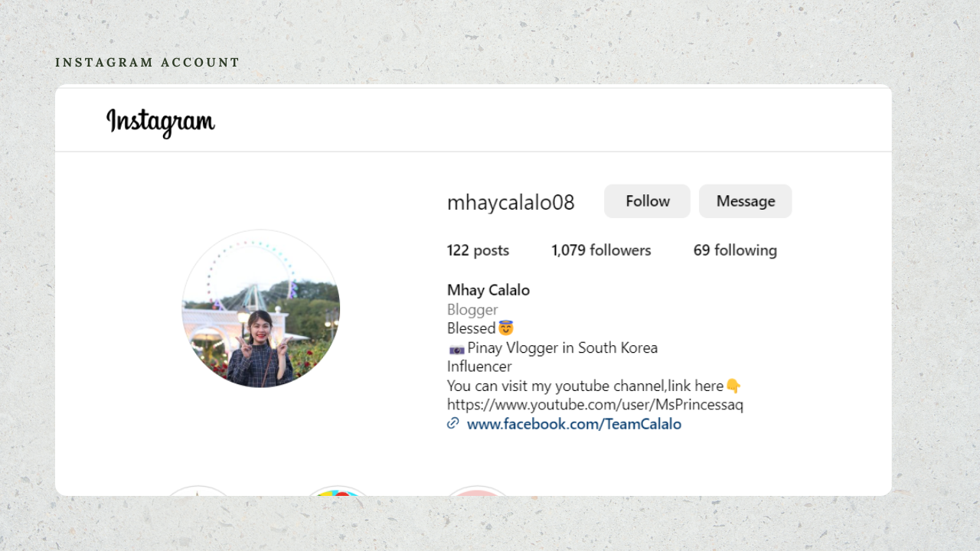Click the camera emoji before Pinay Vlogger

(456, 348)
